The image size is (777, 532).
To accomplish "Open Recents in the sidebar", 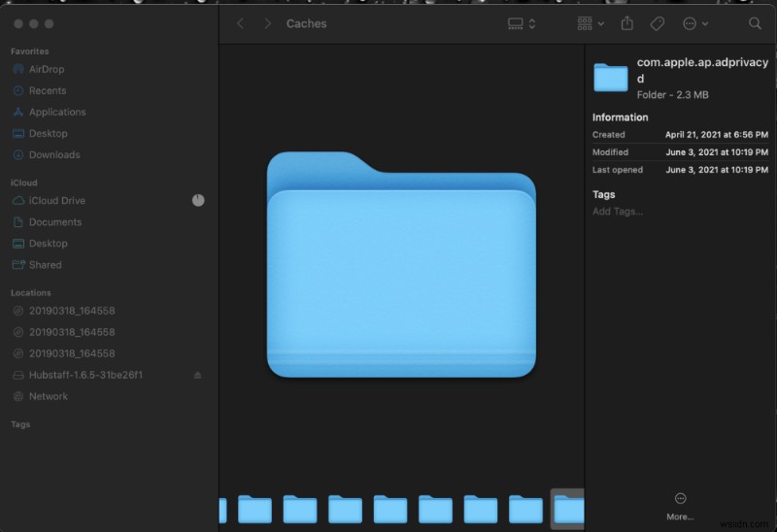I will tap(47, 91).
